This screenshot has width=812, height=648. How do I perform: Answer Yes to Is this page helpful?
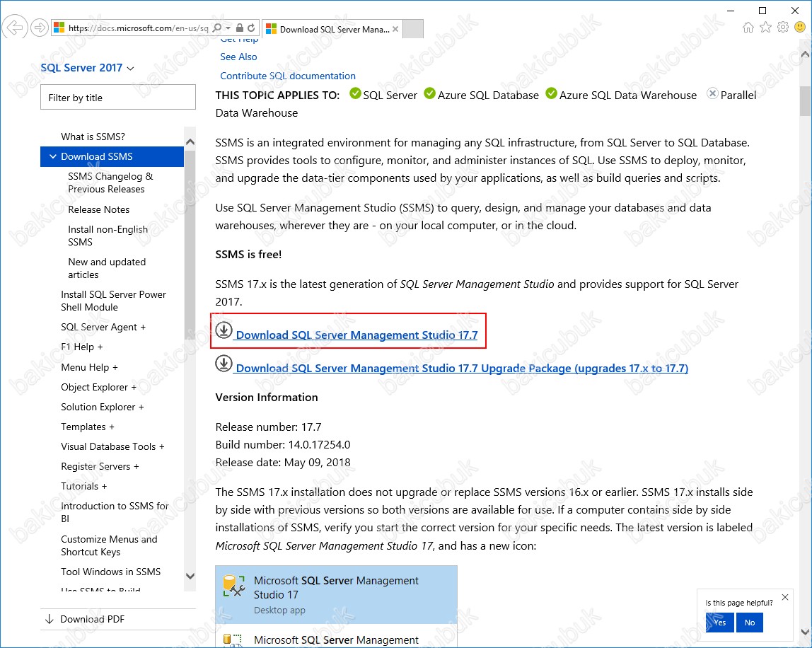point(719,623)
